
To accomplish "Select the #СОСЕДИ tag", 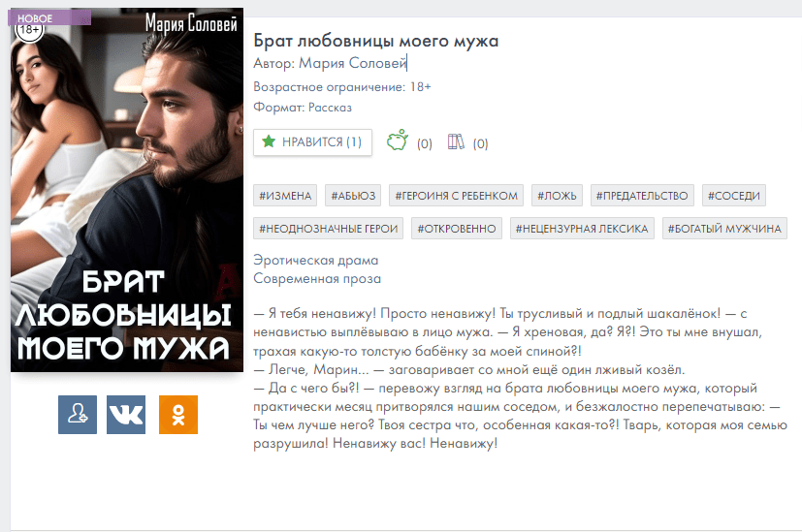I will [734, 196].
